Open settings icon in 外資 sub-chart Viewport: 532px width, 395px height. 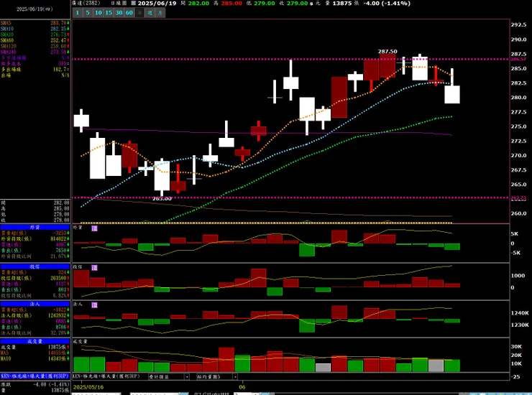click(95, 228)
